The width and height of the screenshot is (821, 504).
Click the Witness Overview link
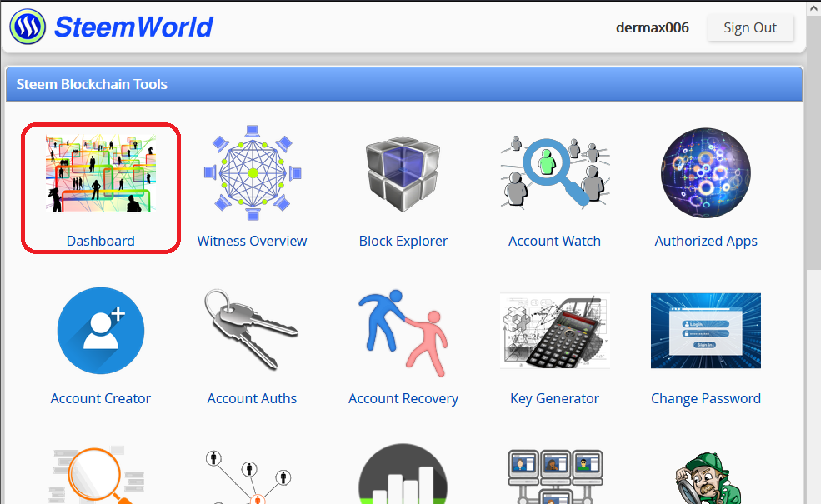click(x=252, y=241)
